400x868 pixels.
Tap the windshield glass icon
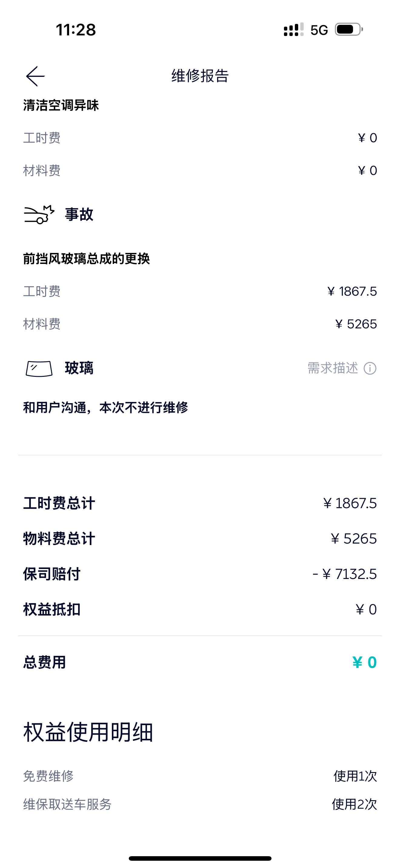[39, 368]
